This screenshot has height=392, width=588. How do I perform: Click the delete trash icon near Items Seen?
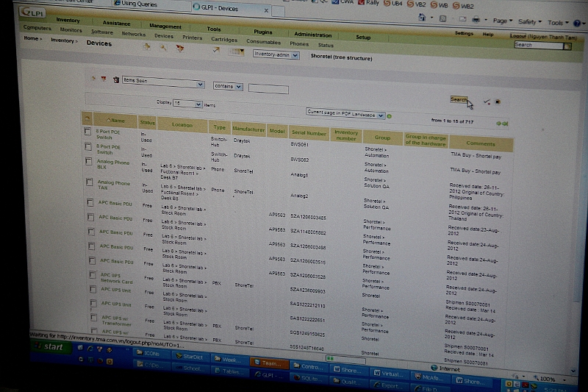coord(116,79)
